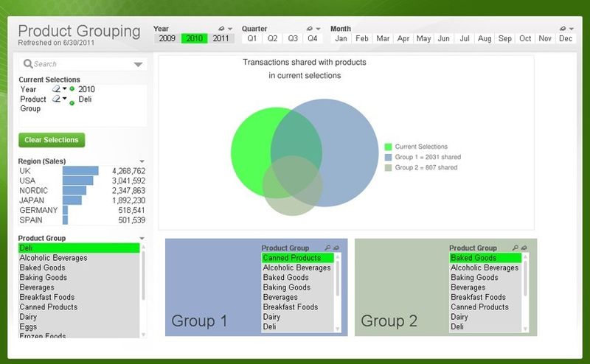This screenshot has width=590, height=364.
Task: Open search icon in Group 1 Product Group list
Action: (327, 248)
